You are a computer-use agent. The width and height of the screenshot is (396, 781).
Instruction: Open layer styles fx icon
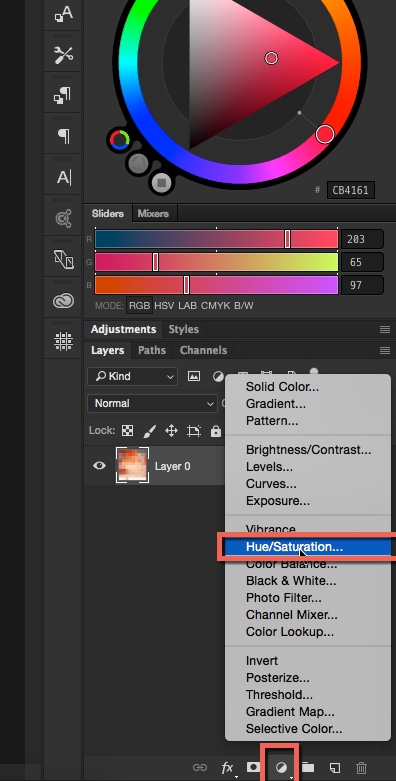(x=227, y=768)
